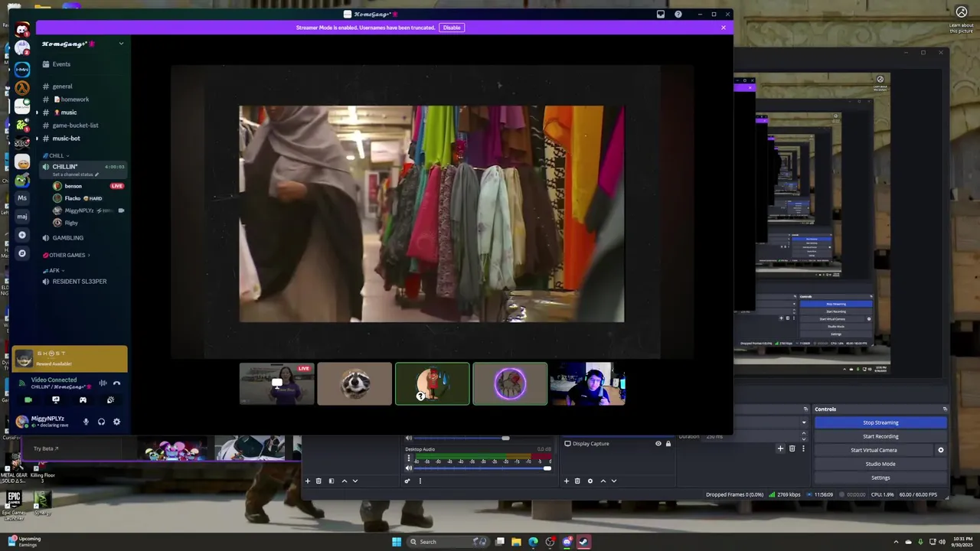Click Start Recording in OBS
Image resolution: width=980 pixels, height=551 pixels.
point(880,436)
